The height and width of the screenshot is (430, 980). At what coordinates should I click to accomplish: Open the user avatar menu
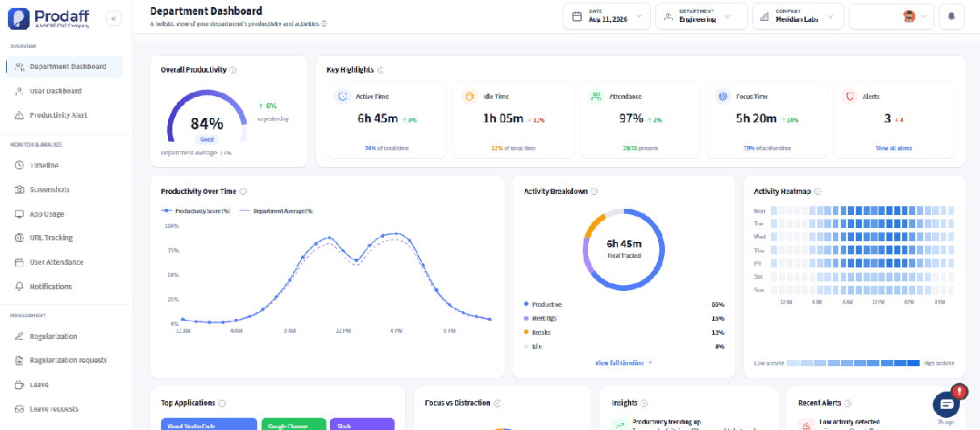pos(892,17)
